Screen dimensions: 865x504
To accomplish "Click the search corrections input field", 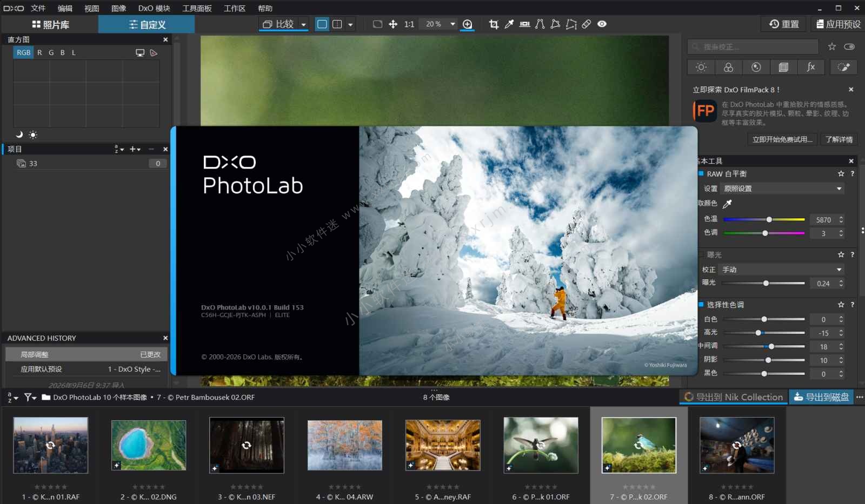I will [x=753, y=47].
